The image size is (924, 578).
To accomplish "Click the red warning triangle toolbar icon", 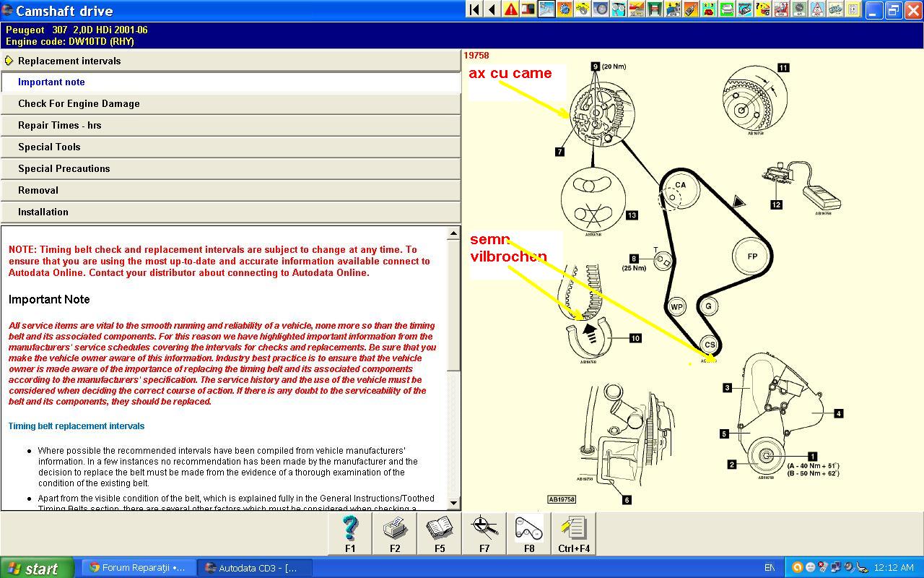I will [510, 9].
